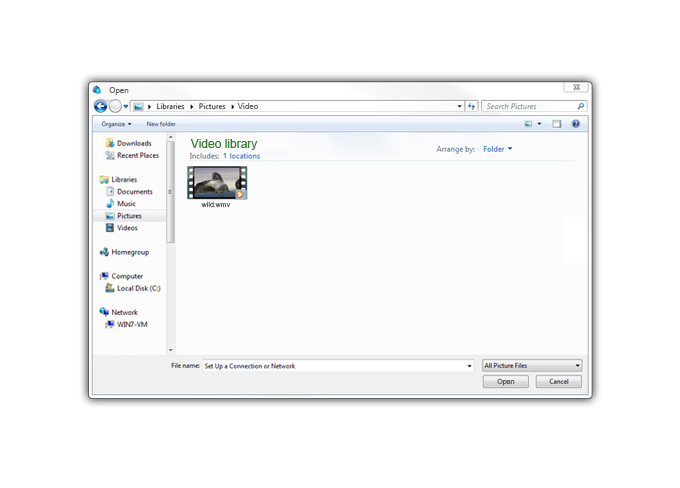This screenshot has height=488, width=680.
Task: Open Downloads in the navigation pane
Action: click(x=128, y=143)
